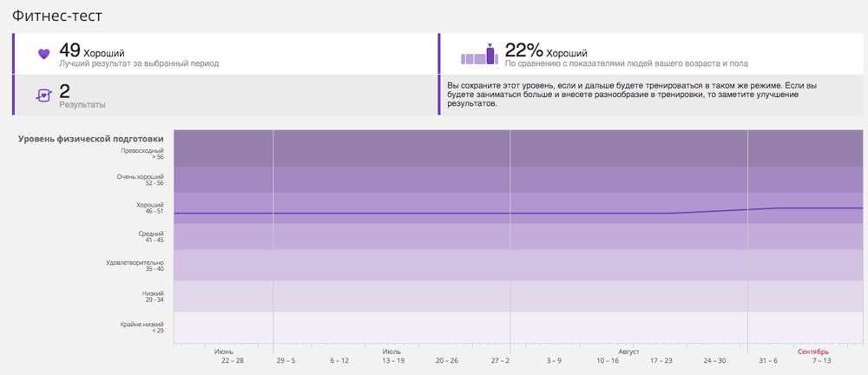Select the red Сентябрь month label
Viewport: 868px width, 375px height.
point(813,352)
